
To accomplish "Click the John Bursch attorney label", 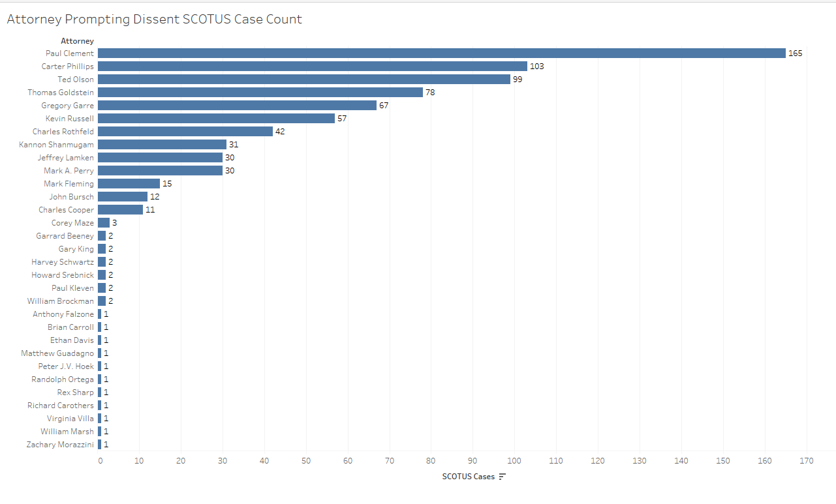I will click(71, 197).
